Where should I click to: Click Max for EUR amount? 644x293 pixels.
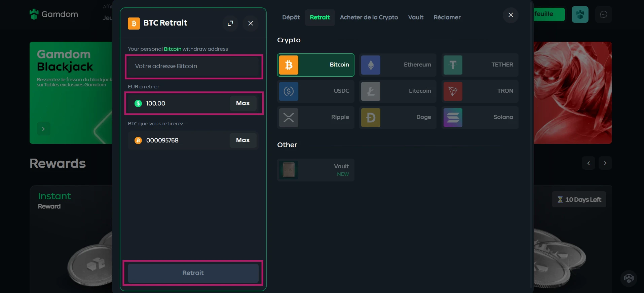(243, 103)
